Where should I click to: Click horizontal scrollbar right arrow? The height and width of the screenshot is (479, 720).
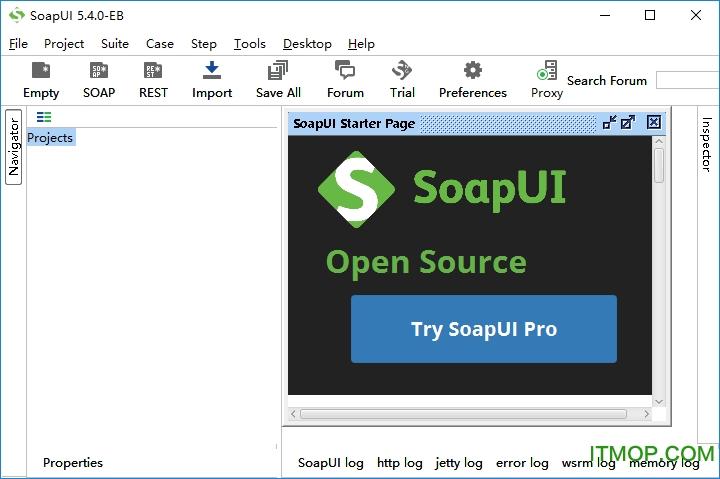pyautogui.click(x=646, y=414)
